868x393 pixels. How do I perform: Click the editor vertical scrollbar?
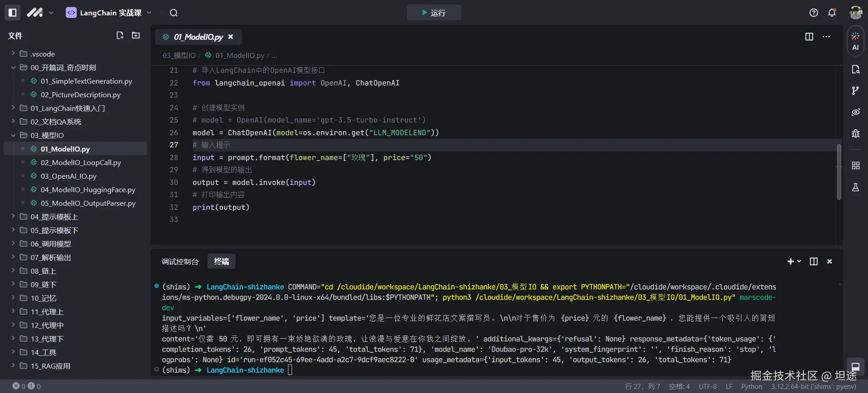[839, 172]
